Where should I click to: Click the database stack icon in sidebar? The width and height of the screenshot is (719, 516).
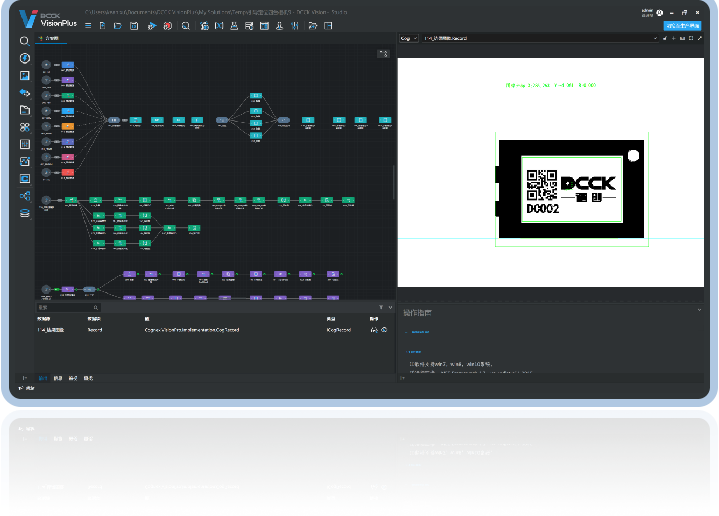point(24,213)
